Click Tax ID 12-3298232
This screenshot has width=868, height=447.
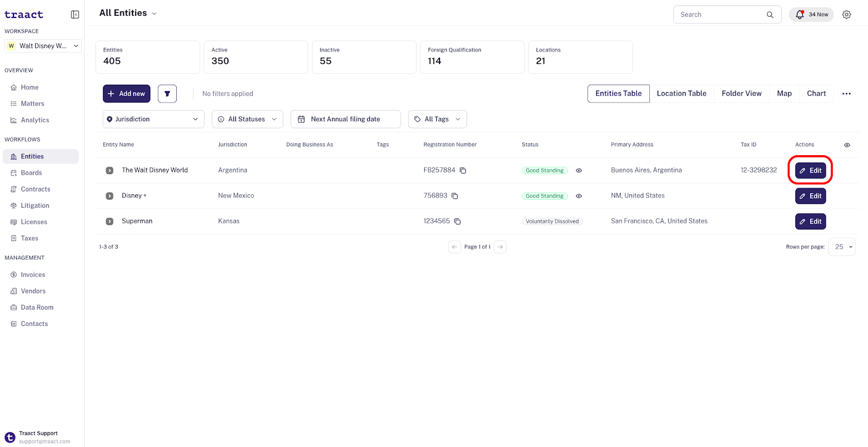click(758, 170)
